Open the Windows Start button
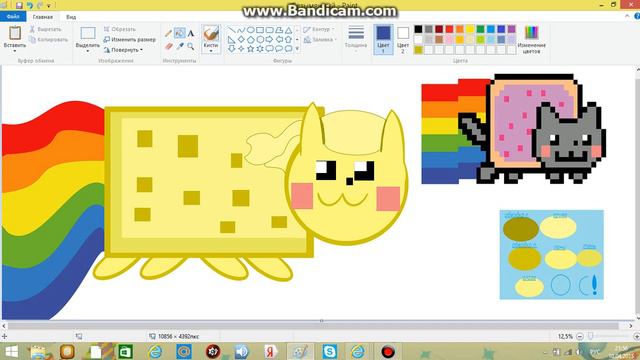The height and width of the screenshot is (360, 640). point(11,351)
